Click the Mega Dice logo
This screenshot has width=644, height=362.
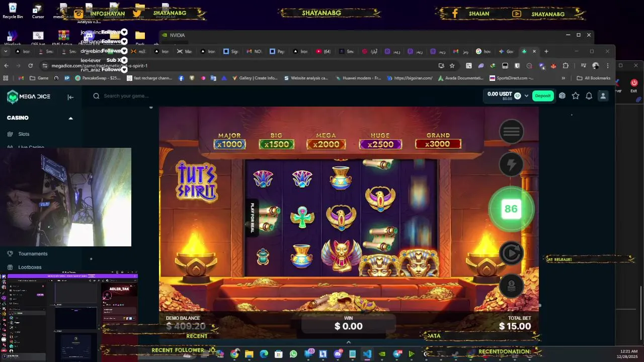coord(29,97)
